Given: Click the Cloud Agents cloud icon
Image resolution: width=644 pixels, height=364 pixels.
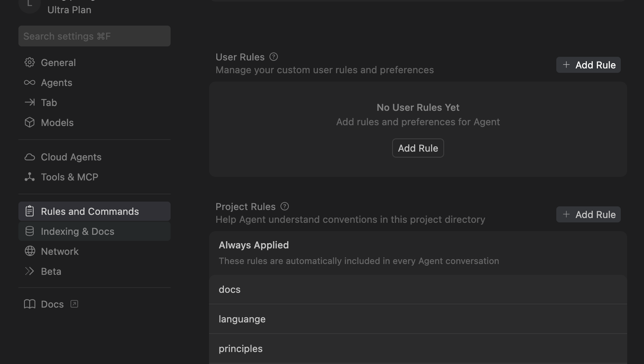Looking at the screenshot, I should (x=30, y=157).
